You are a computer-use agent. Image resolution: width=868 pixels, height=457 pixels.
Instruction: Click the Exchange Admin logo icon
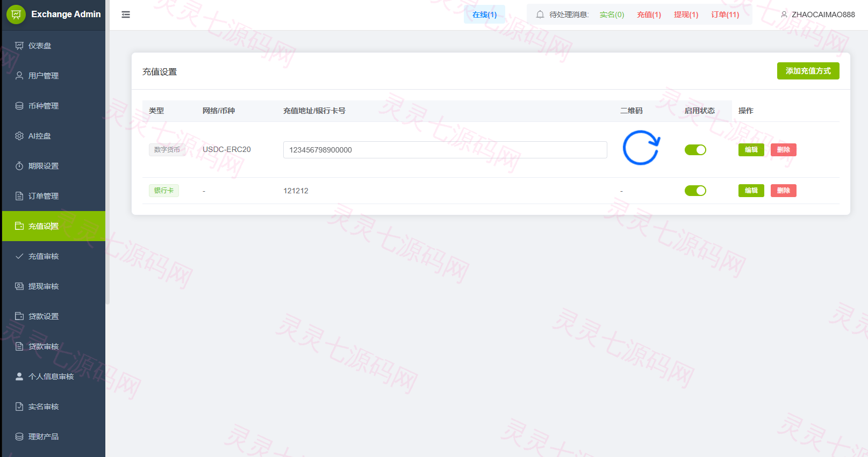click(16, 14)
